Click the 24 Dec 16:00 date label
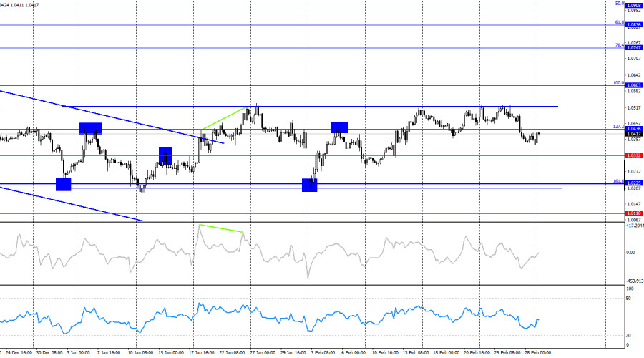This screenshot has width=644, height=358. [x=19, y=353]
